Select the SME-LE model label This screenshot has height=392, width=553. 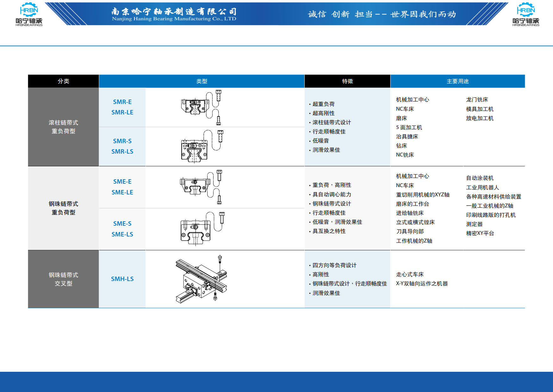click(x=122, y=192)
